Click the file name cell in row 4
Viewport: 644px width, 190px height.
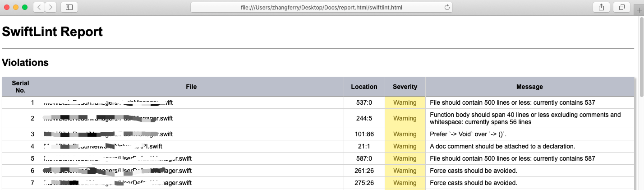pos(191,146)
